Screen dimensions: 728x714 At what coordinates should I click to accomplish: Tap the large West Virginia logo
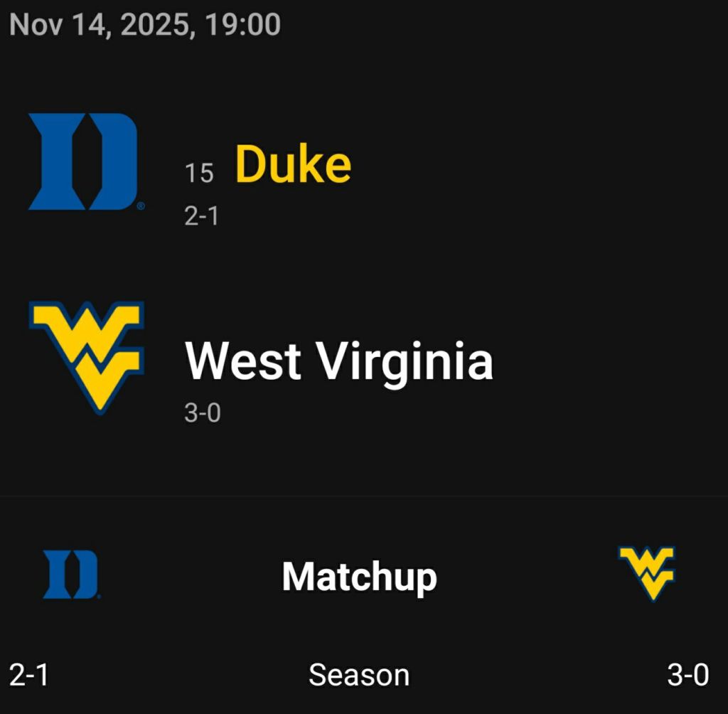pyautogui.click(x=87, y=356)
